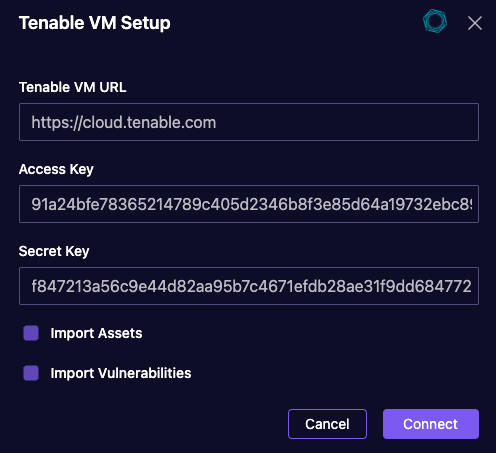
Task: Toggle the Import Vulnerabilities checkbox
Action: (x=31, y=373)
